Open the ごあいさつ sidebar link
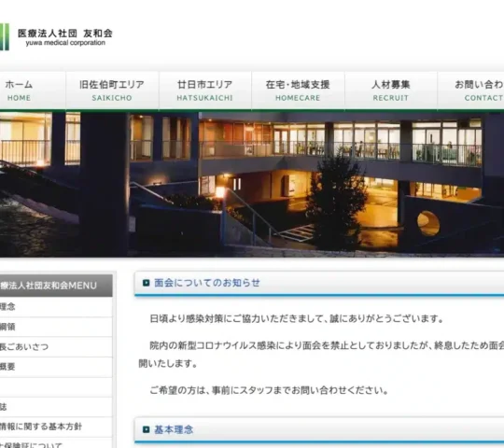The image size is (504, 448). tap(56, 347)
